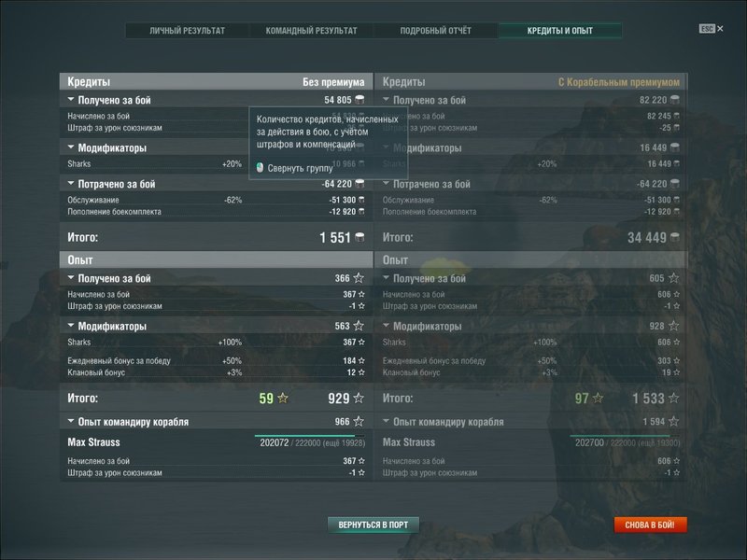This screenshot has height=560, width=747.
Task: Click the coin icon next to 34 449 premium total
Action: 675,237
